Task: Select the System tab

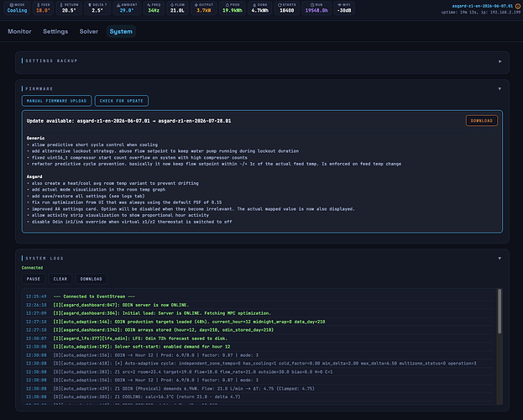Action: [121, 31]
